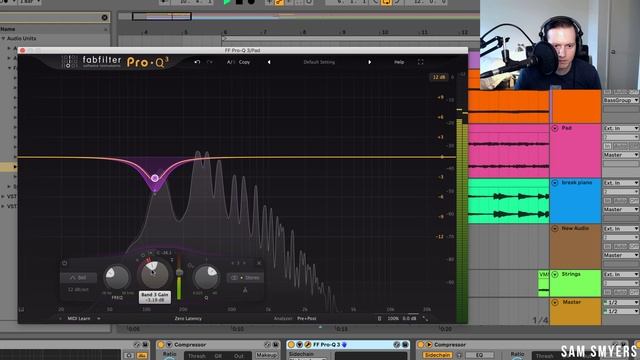Open the 12 dB display range selector

(439, 77)
